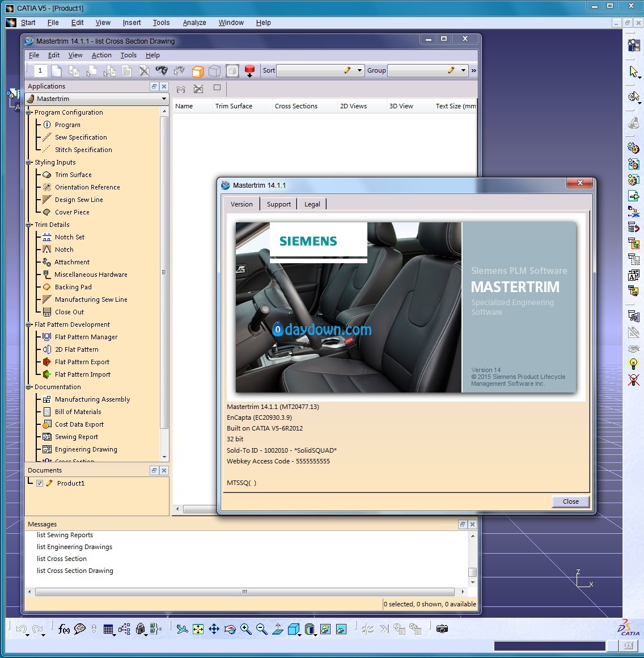Image resolution: width=644 pixels, height=658 pixels.
Task: Click the orange solid cube icon
Action: pyautogui.click(x=197, y=71)
